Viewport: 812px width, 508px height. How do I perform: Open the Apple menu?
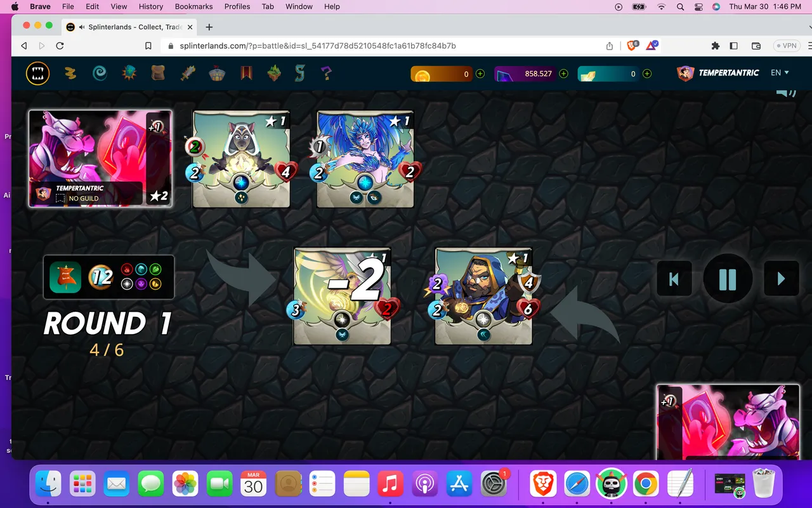point(15,6)
